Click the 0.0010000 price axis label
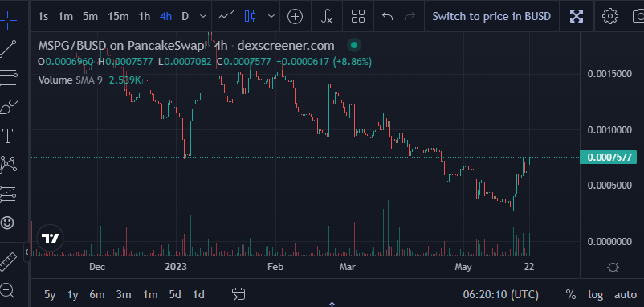The height and width of the screenshot is (307, 644). pos(609,130)
